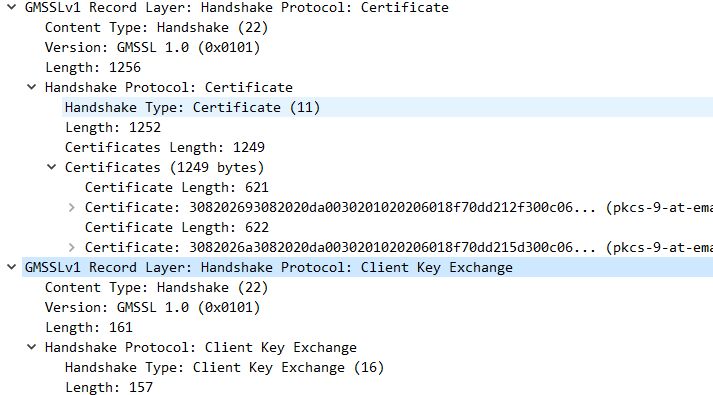
Task: Select the Length: 1256 field
Action: point(93,67)
